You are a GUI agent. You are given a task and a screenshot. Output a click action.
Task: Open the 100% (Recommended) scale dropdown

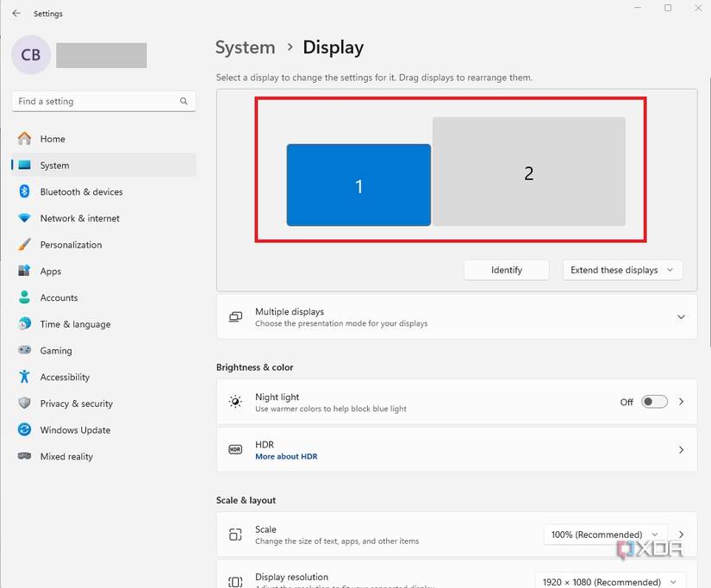tap(605, 535)
